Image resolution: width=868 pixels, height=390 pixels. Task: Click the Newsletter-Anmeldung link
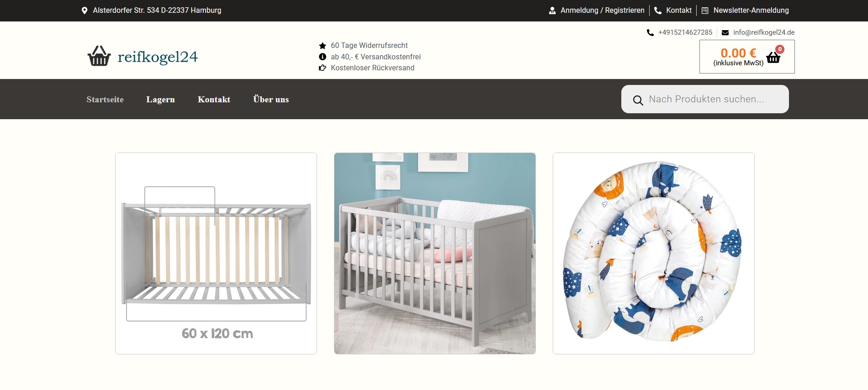pyautogui.click(x=751, y=11)
